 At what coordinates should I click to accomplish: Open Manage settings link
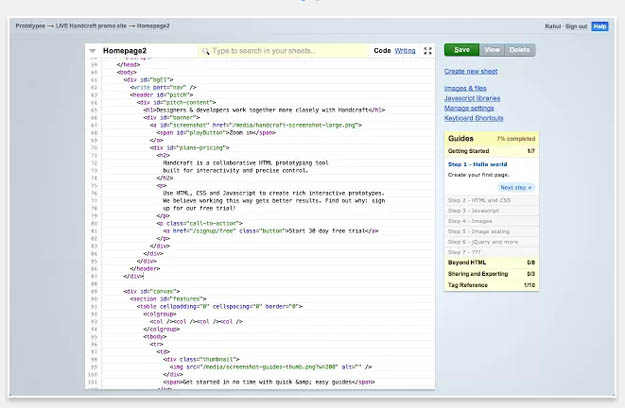coord(469,108)
